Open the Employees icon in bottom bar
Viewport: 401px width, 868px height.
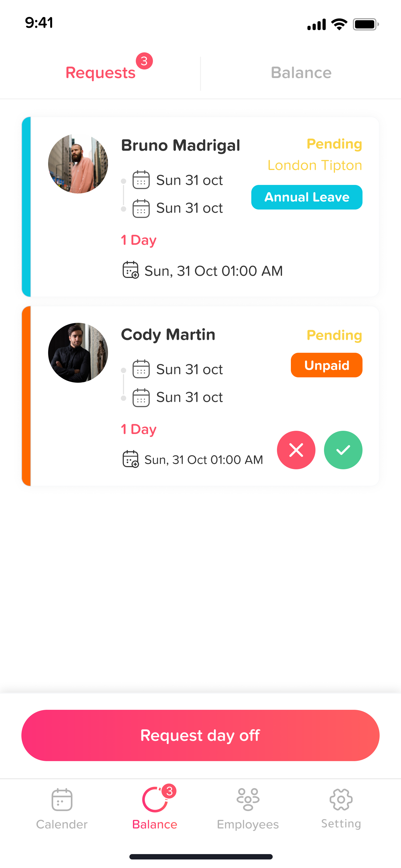[x=248, y=799]
